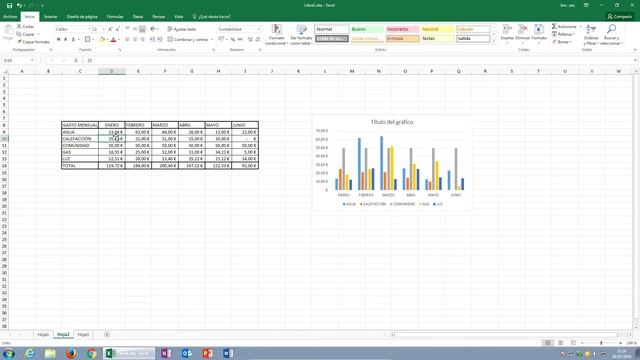Open fill color dropdown arrow
Image resolution: width=640 pixels, height=360 pixels.
pos(107,40)
